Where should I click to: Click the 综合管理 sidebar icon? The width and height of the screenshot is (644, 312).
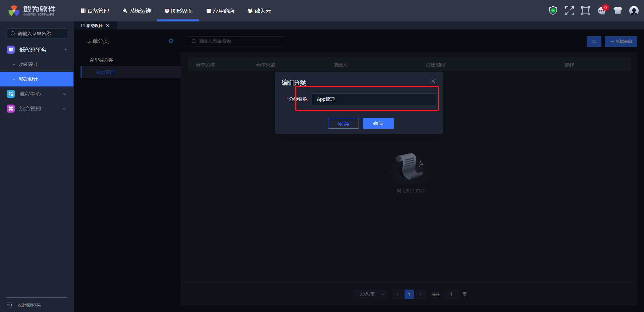(11, 109)
